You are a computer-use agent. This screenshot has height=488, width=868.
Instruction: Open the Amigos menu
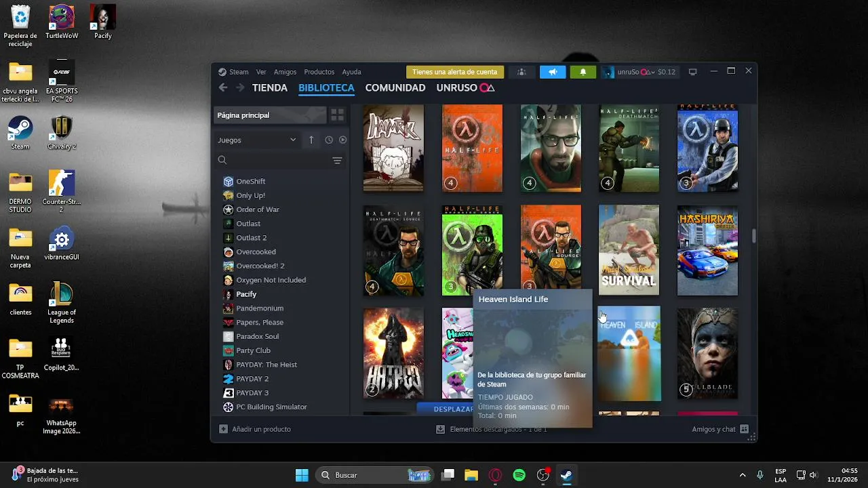[285, 72]
